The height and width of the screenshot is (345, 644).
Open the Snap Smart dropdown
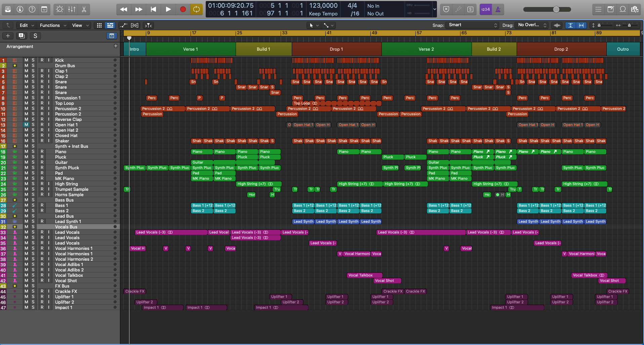tap(472, 25)
